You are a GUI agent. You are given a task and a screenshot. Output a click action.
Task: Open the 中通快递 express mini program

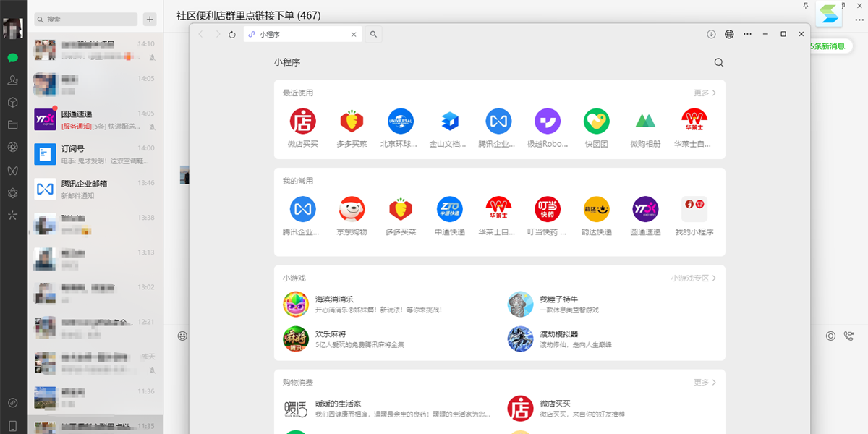pos(450,208)
